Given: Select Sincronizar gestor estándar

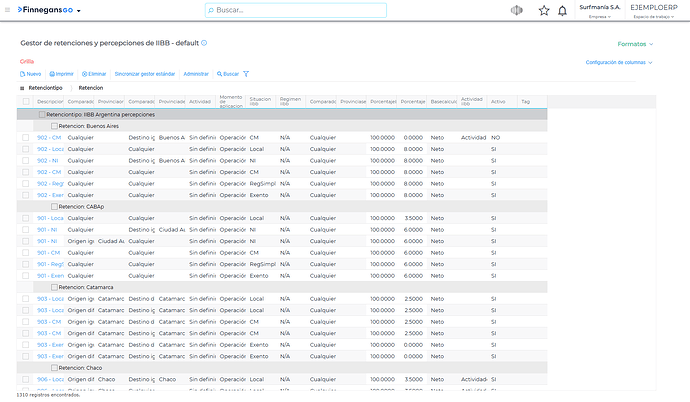Looking at the screenshot, I should click(145, 74).
